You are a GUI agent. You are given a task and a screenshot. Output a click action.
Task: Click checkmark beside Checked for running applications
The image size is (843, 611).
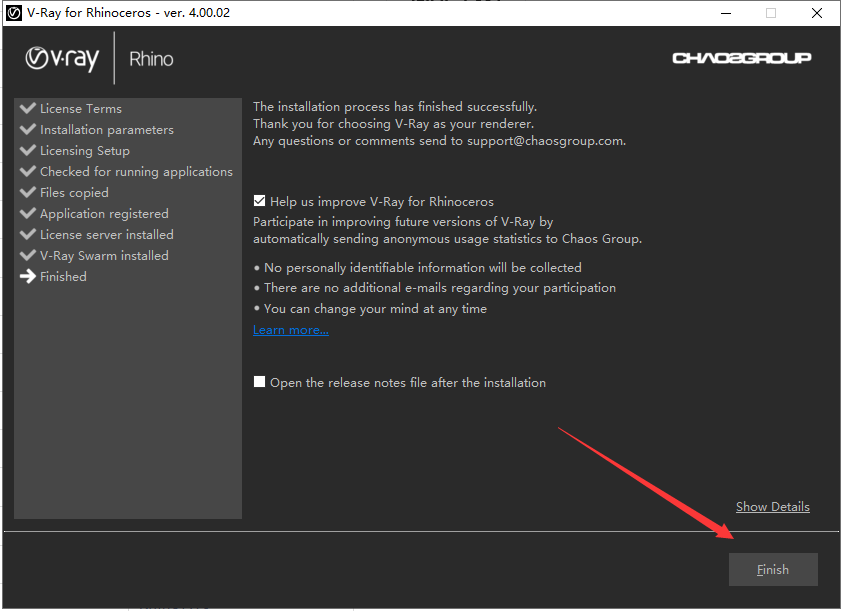27,170
